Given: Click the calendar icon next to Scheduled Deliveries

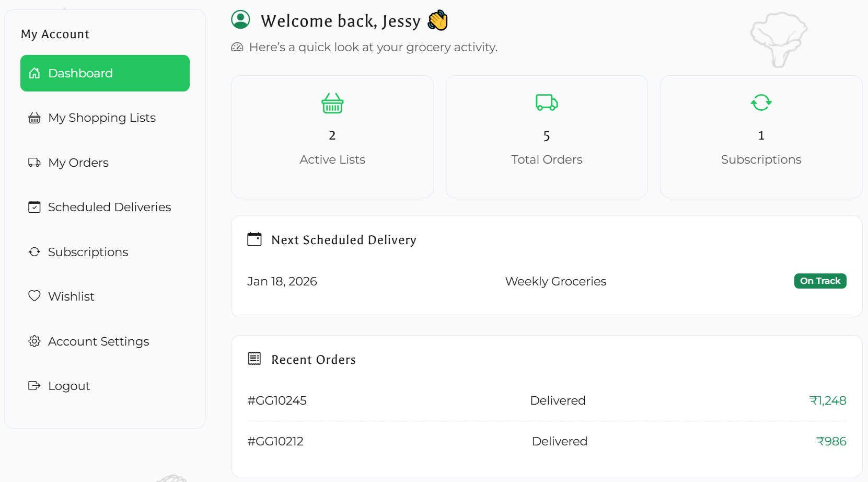Looking at the screenshot, I should pyautogui.click(x=34, y=206).
